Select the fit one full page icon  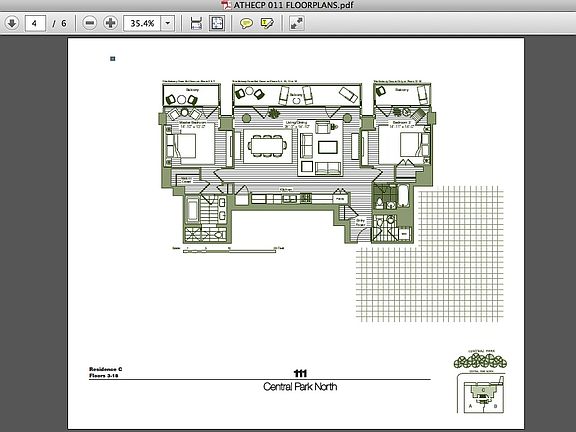(216, 23)
